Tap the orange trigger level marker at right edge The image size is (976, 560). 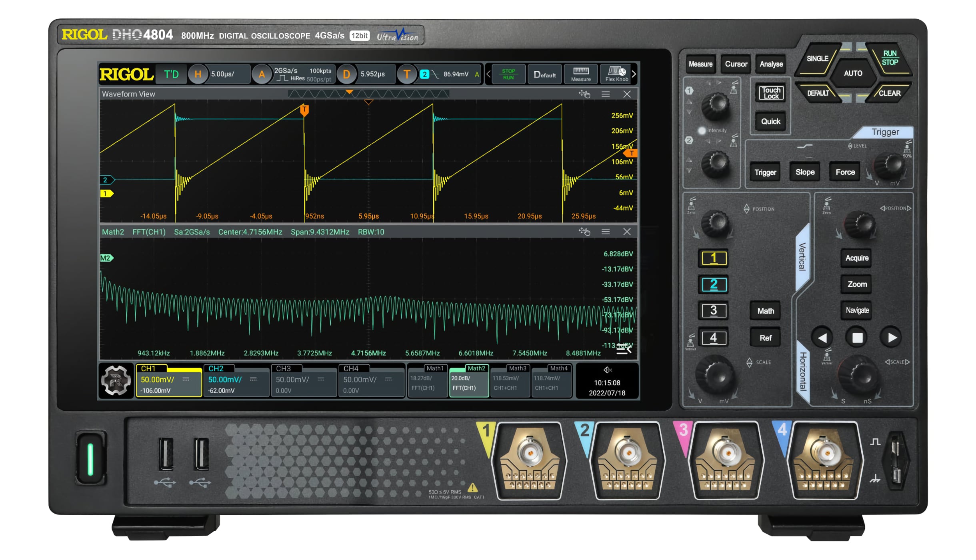coord(630,153)
